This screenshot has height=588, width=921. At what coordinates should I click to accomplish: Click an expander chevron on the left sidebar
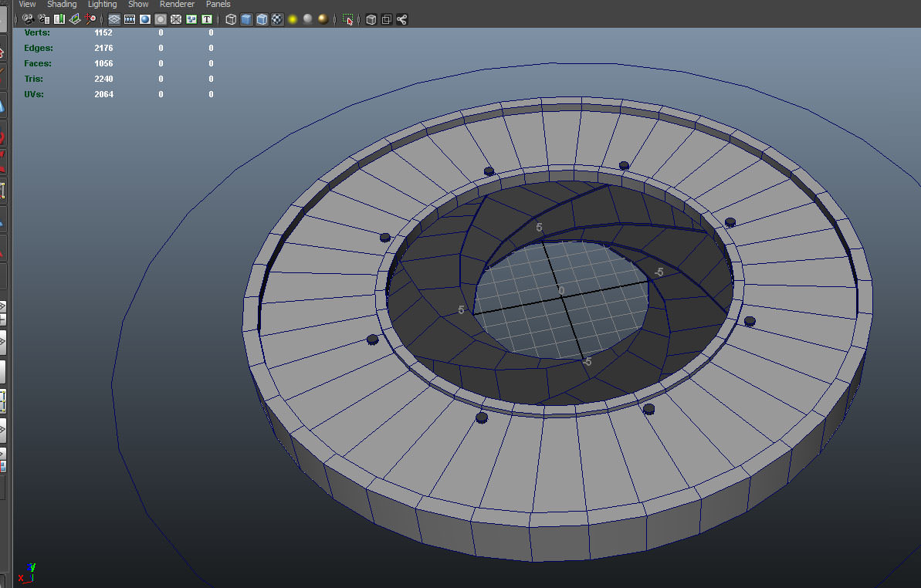(5, 306)
